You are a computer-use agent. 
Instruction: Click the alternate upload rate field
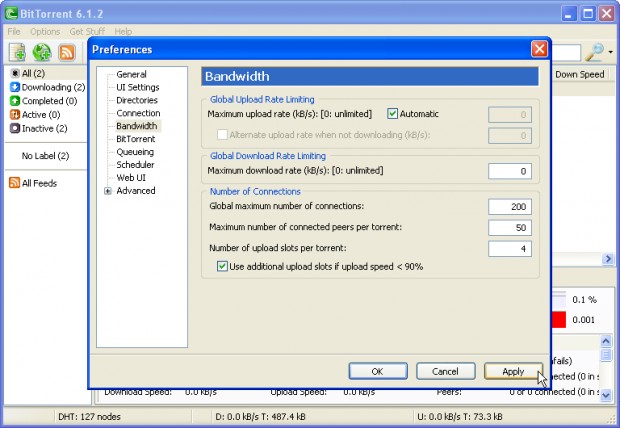[x=510, y=136]
